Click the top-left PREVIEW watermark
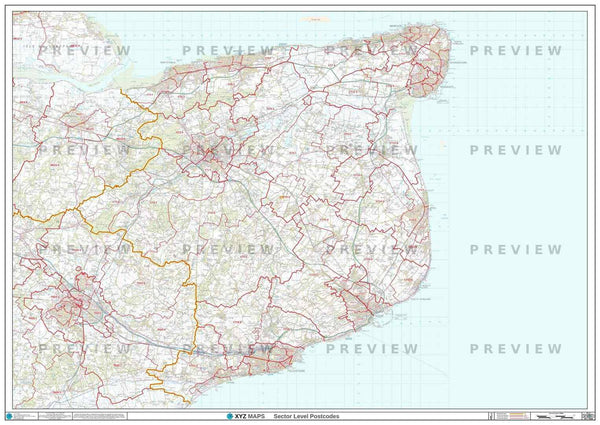This screenshot has height=425, width=600. point(84,50)
